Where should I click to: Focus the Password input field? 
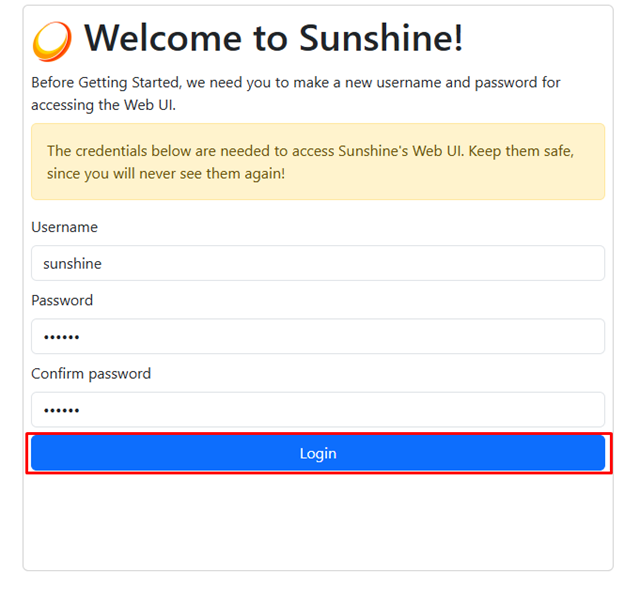click(318, 336)
